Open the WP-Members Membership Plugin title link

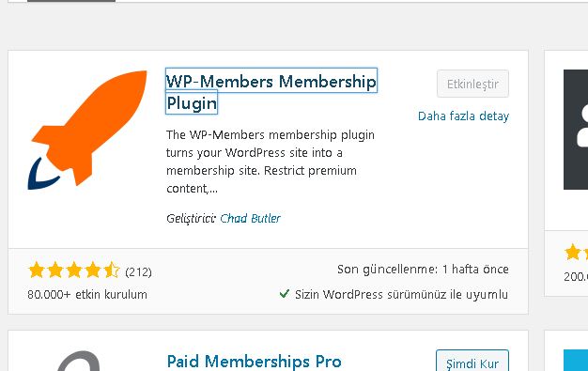pyautogui.click(x=271, y=91)
